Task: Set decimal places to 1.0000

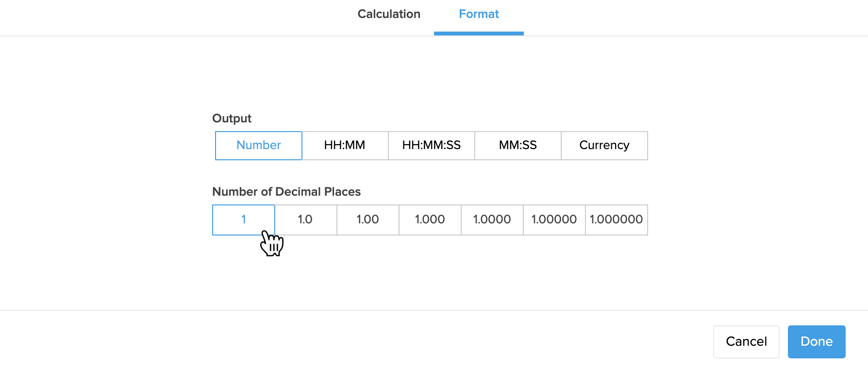Action: 492,219
